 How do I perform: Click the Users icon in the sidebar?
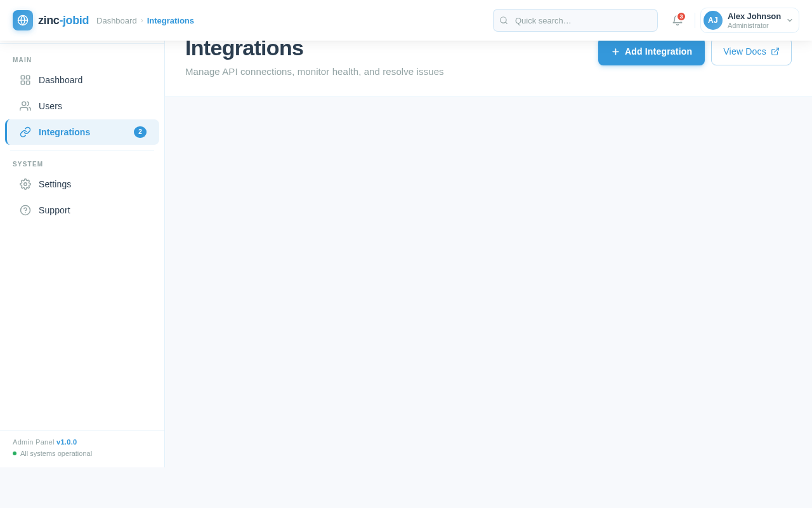(25, 106)
